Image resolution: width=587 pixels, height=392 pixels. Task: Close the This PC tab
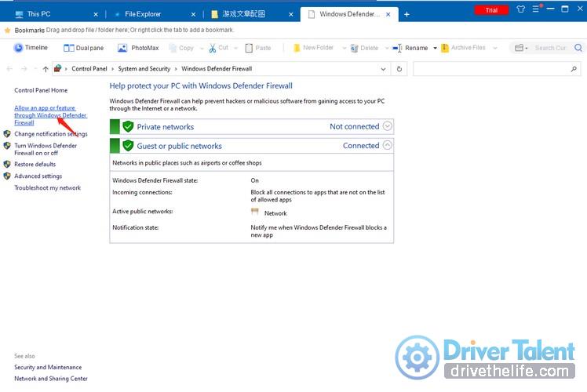point(96,14)
